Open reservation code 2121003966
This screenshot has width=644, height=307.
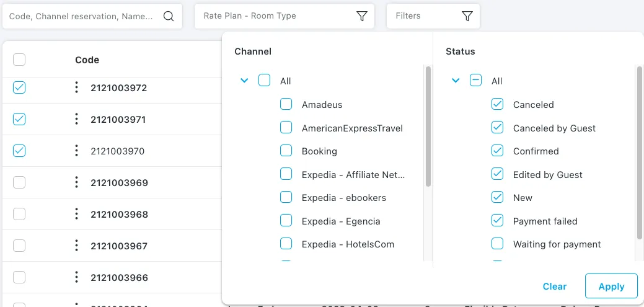[119, 278]
